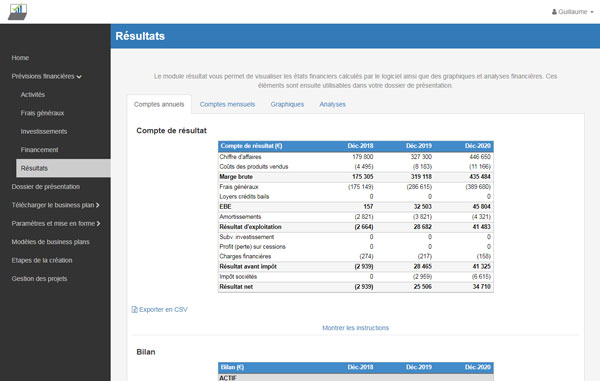Open Gestion des projets
This screenshot has width=600, height=381.
(39, 278)
